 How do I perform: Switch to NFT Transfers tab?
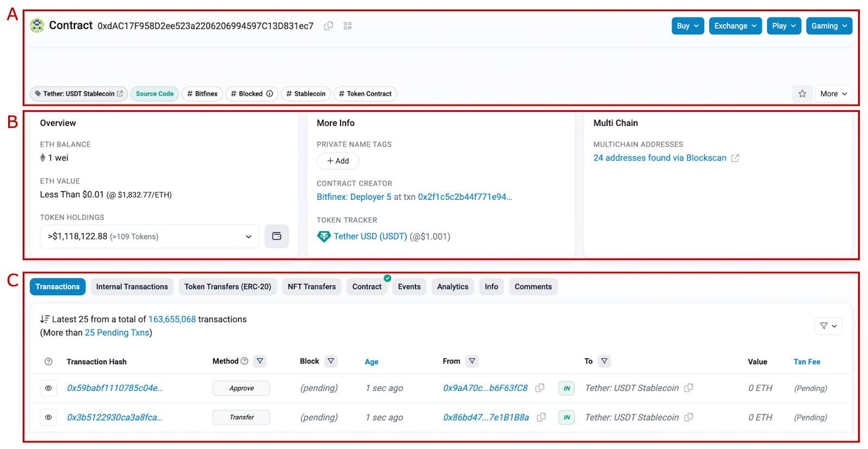(x=311, y=287)
